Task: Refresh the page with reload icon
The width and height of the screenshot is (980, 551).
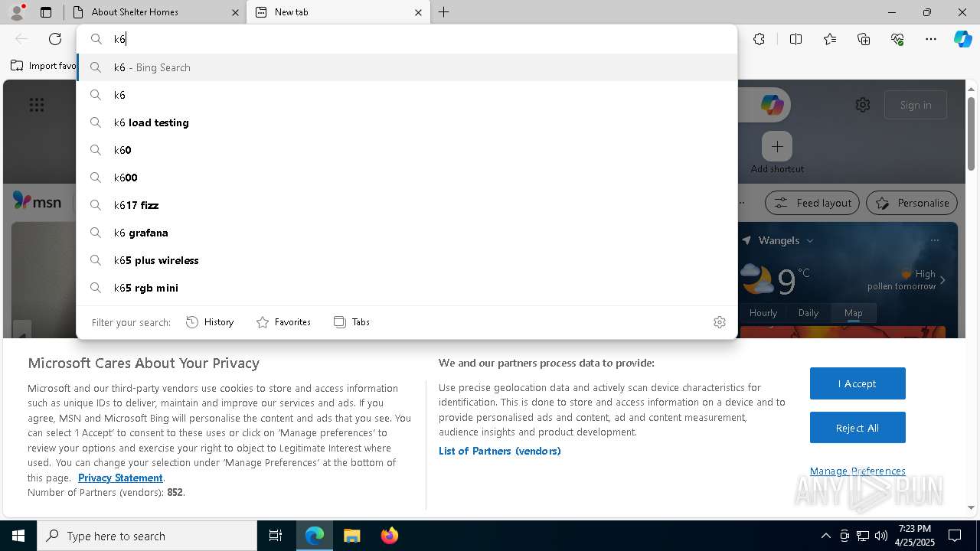Action: point(55,39)
